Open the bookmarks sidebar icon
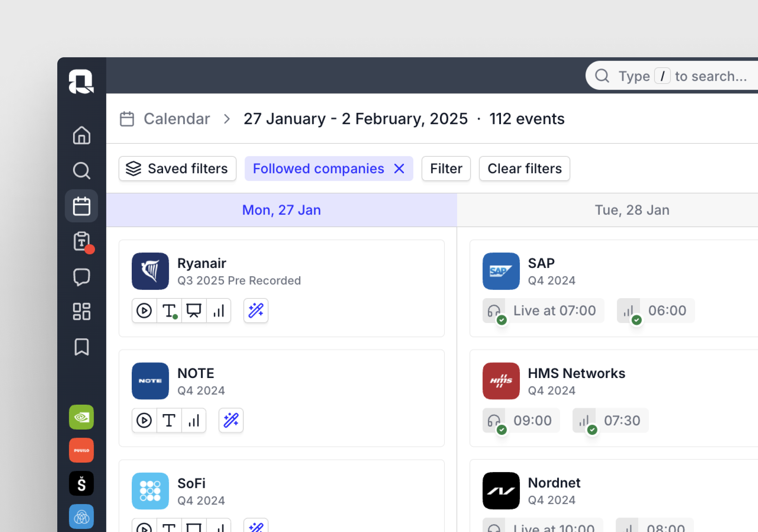The image size is (758, 532). [82, 347]
